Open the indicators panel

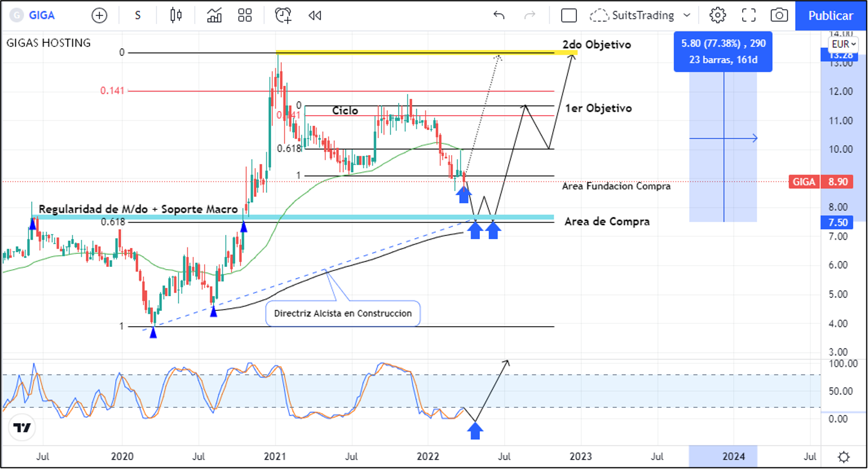(x=214, y=15)
